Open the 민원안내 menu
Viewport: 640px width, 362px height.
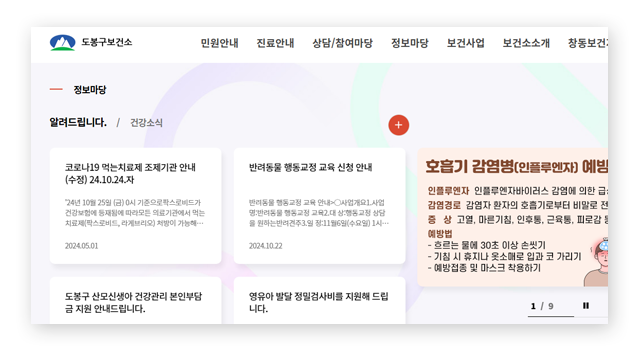[219, 43]
